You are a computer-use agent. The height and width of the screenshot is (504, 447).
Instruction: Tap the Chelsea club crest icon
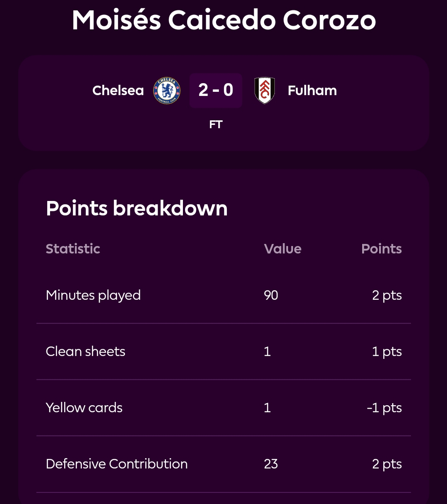(167, 91)
